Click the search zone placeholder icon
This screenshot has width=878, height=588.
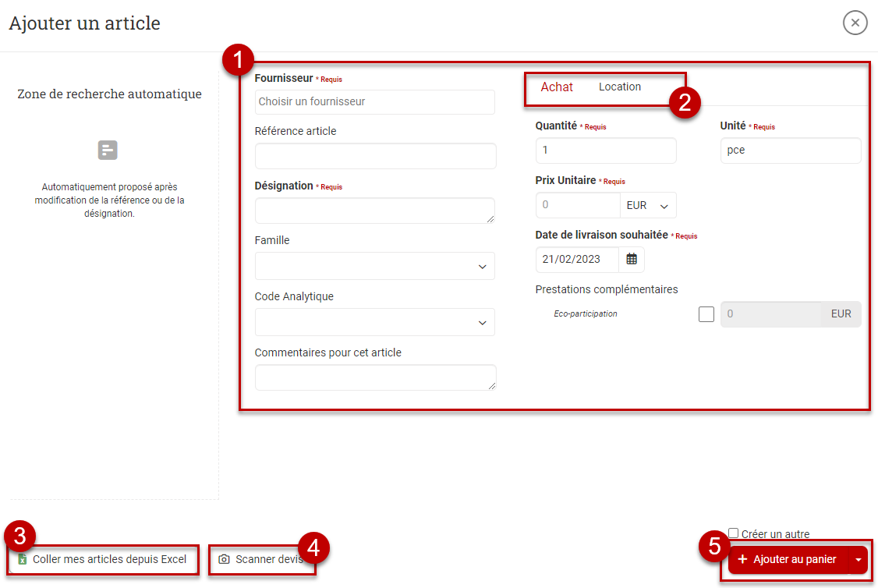[108, 150]
